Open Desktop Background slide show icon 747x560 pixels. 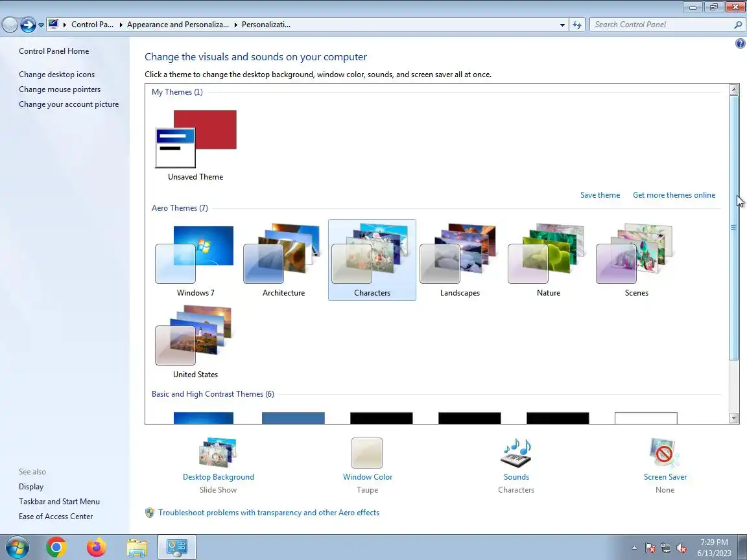point(218,452)
